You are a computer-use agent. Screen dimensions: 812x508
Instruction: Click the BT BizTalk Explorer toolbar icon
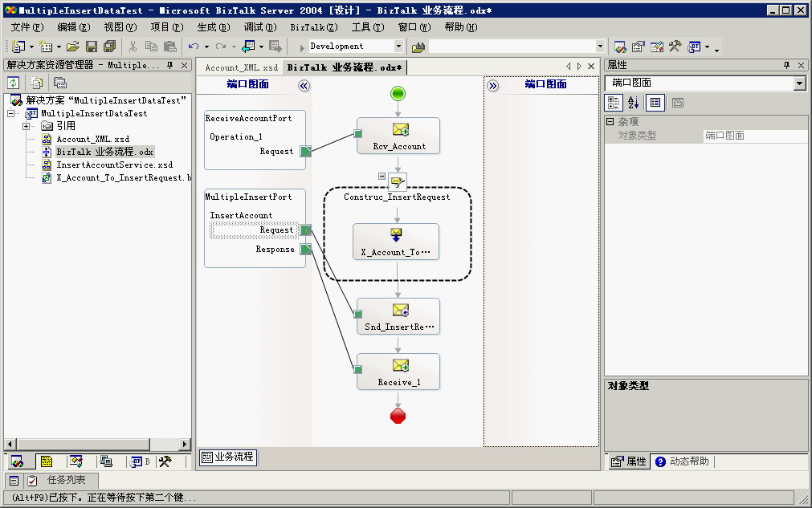[694, 47]
